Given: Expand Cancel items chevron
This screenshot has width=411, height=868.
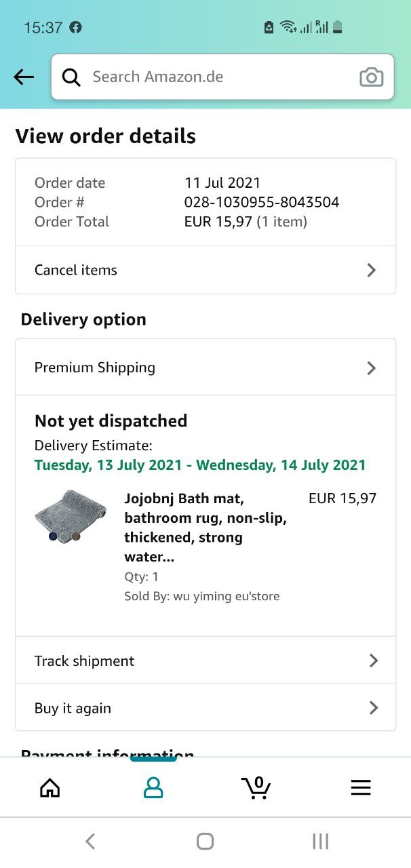Looking at the screenshot, I should pos(371,270).
